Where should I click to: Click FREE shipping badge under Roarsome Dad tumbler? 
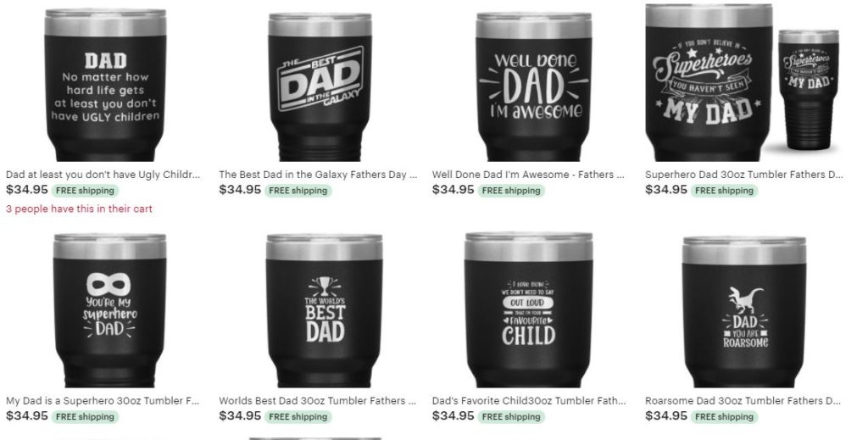tap(724, 417)
